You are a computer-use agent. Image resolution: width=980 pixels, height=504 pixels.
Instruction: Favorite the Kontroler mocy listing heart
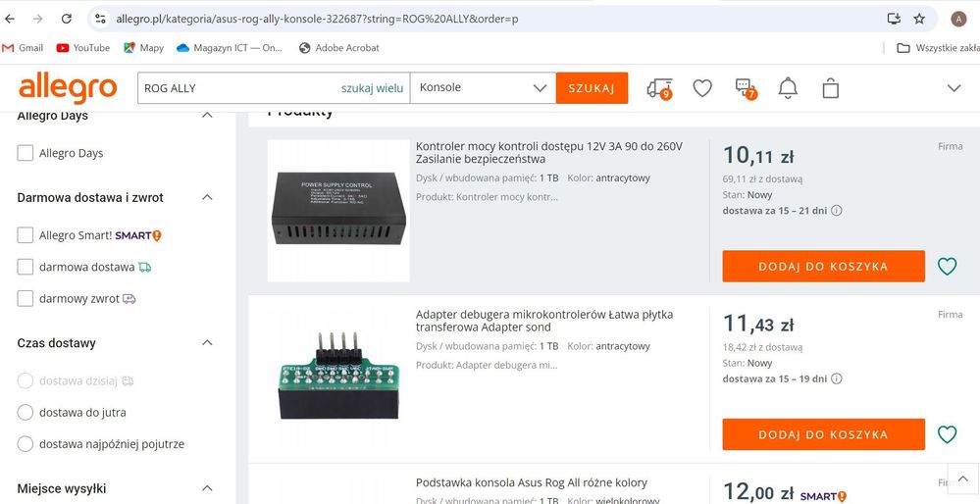(947, 267)
